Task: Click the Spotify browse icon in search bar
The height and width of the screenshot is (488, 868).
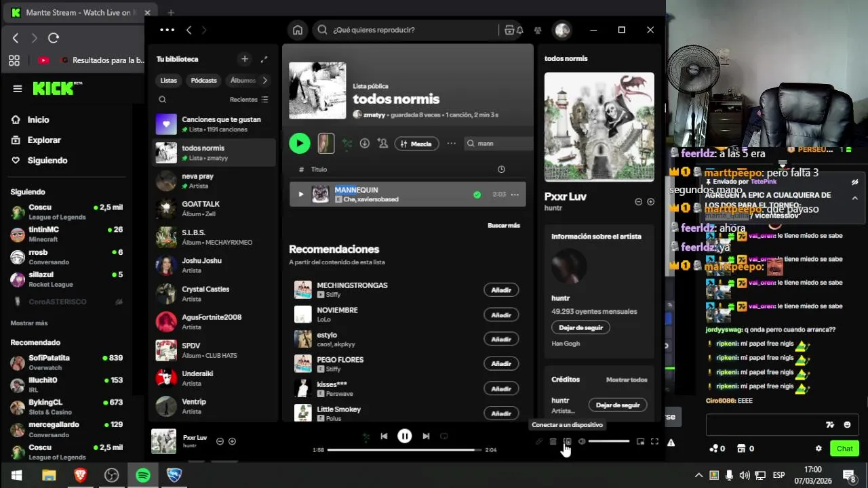Action: [x=509, y=30]
